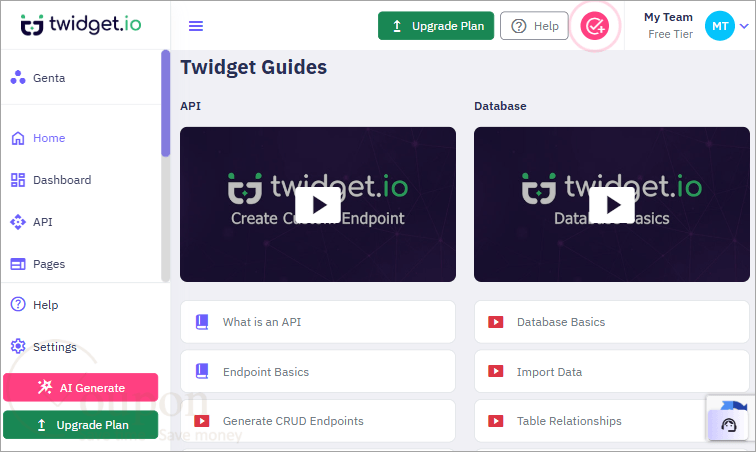Play the Create Custom Endpoint video
The height and width of the screenshot is (452, 756).
(x=318, y=205)
